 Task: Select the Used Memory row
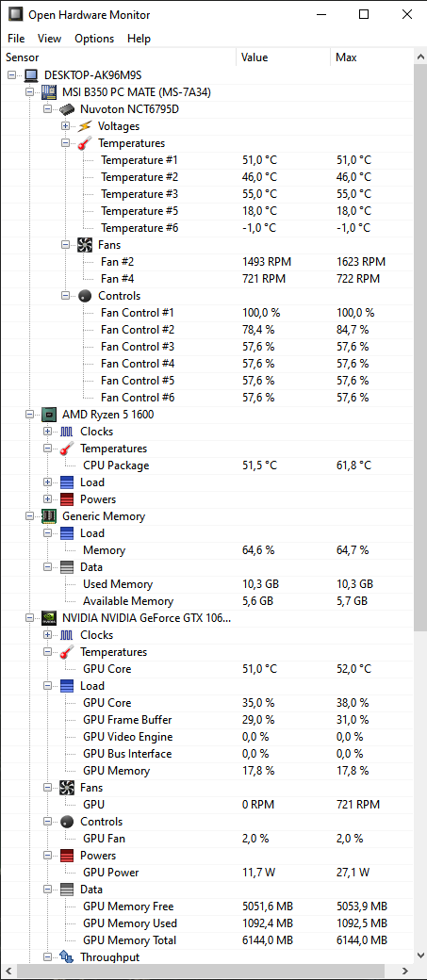click(207, 584)
